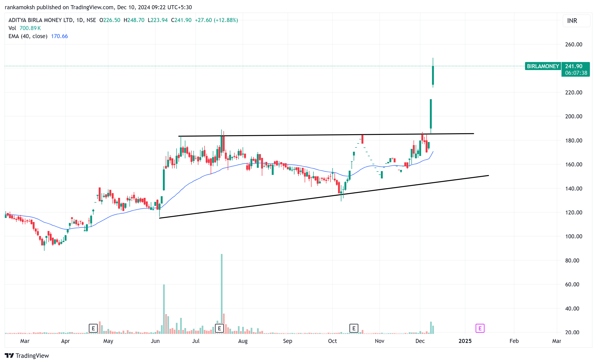Image resolution: width=597 pixels, height=364 pixels.
Task: Click the 260.00 price axis label
Action: pos(574,44)
